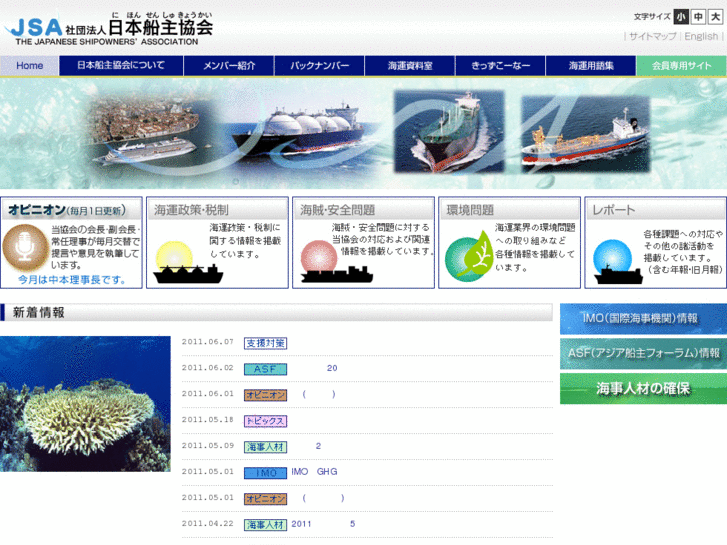The width and height of the screenshot is (727, 545).
Task: Open the 海賊・安全問題 card heading
Action: [x=337, y=210]
